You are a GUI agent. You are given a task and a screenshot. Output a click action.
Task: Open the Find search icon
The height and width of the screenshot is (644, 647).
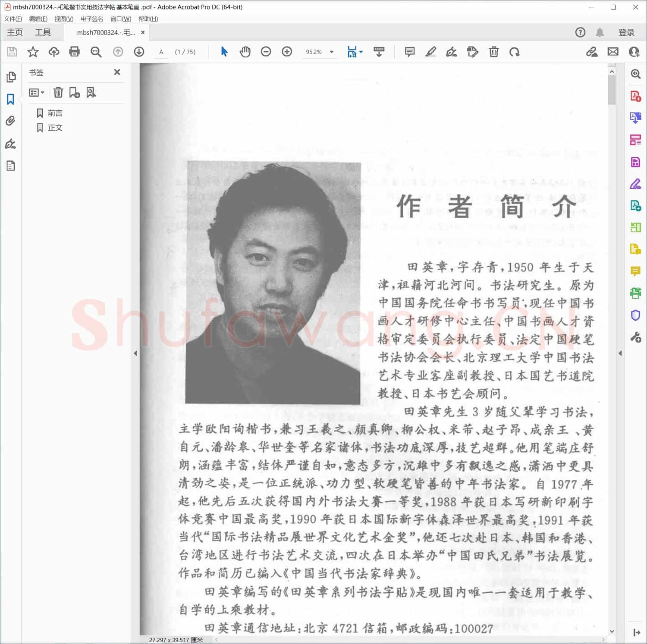[96, 51]
